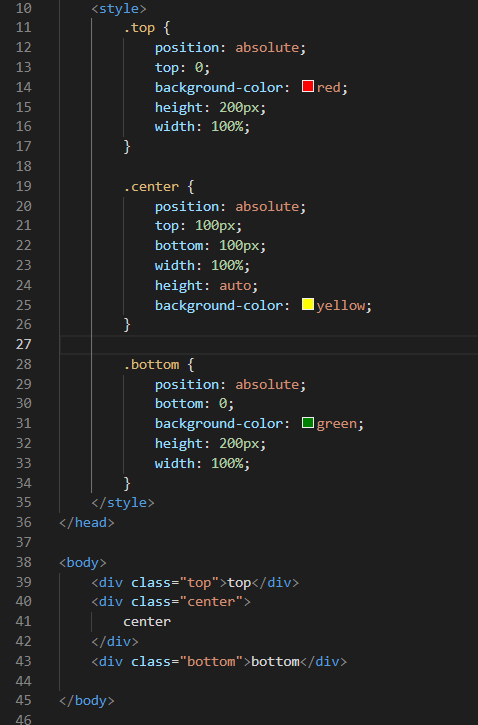Click the .center selector text
This screenshot has width=478, height=725.
coord(151,187)
